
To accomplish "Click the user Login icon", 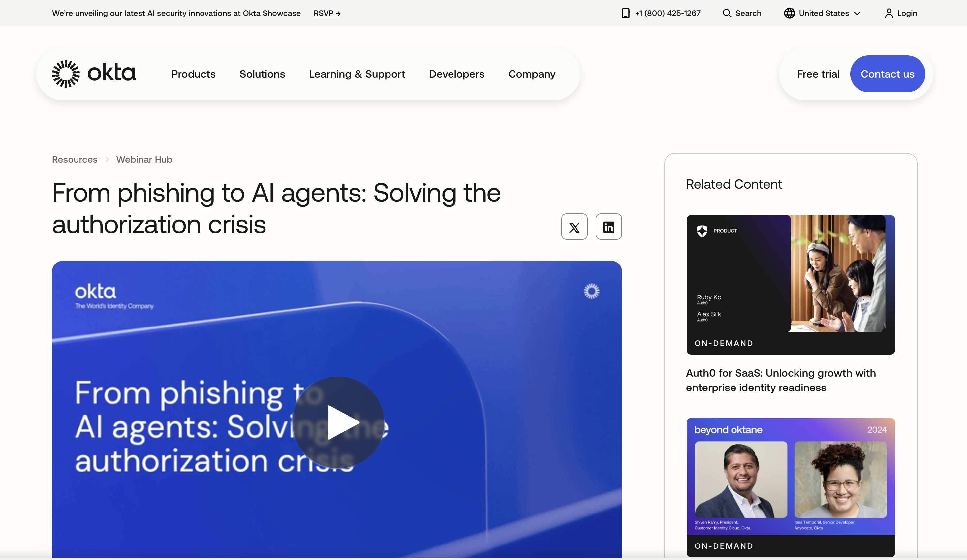I will click(889, 13).
